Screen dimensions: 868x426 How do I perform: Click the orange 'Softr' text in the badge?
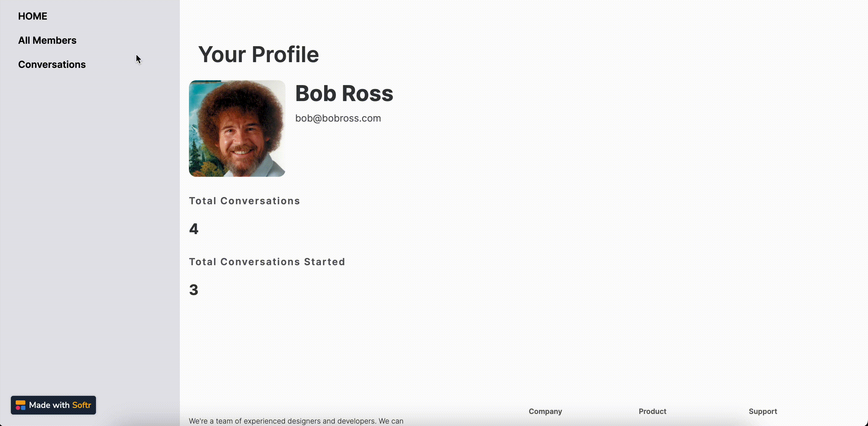click(81, 405)
